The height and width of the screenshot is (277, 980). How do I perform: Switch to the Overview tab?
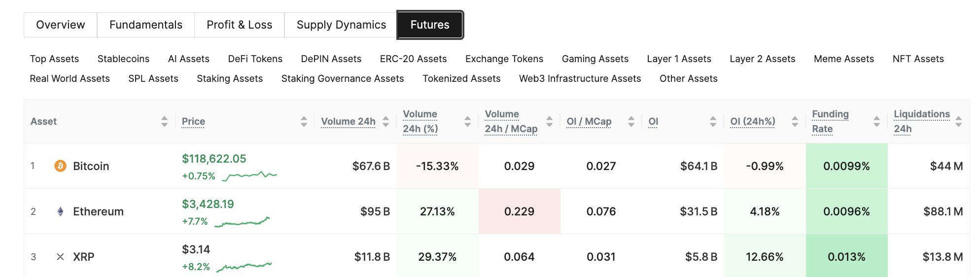coord(61,25)
